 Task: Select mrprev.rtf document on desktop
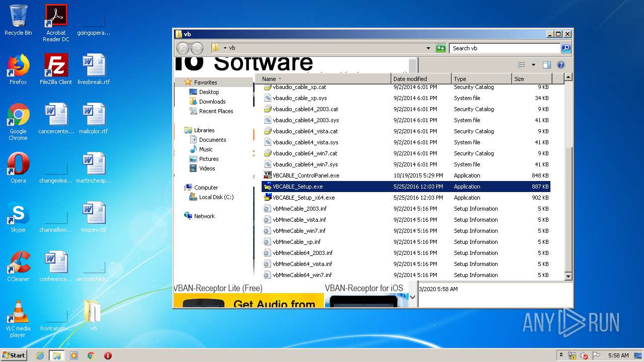(x=94, y=217)
